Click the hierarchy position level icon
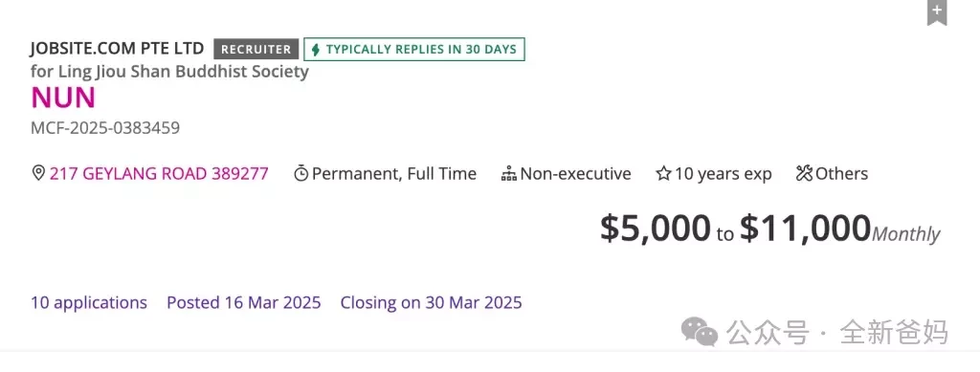Image resolution: width=980 pixels, height=372 pixels. (x=509, y=173)
